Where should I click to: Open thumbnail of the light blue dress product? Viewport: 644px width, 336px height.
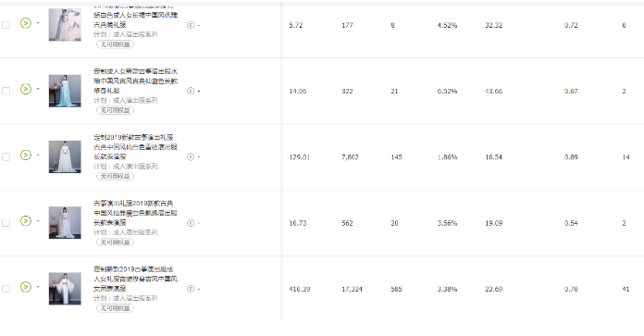coord(65,91)
